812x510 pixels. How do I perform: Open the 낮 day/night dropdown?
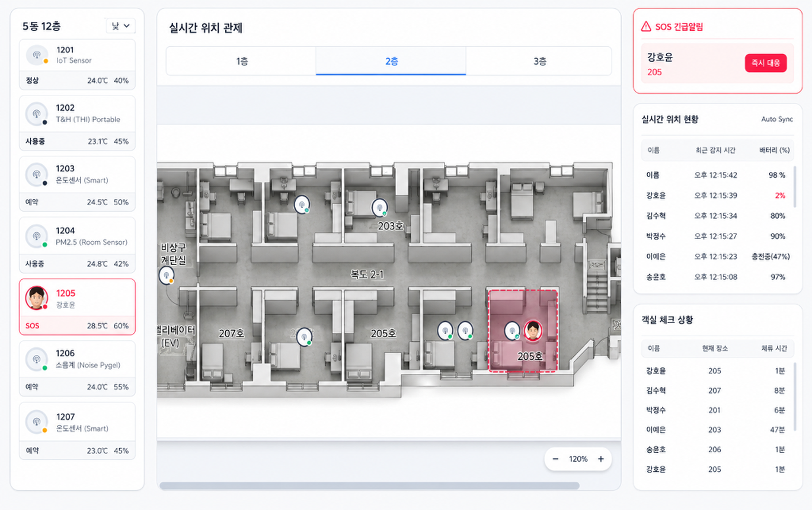(121, 26)
